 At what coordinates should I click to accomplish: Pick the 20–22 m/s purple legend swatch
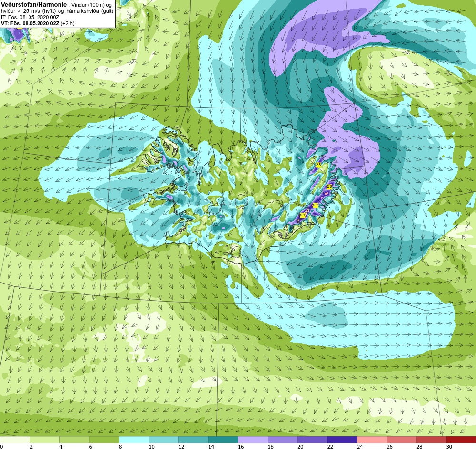(x=312, y=440)
